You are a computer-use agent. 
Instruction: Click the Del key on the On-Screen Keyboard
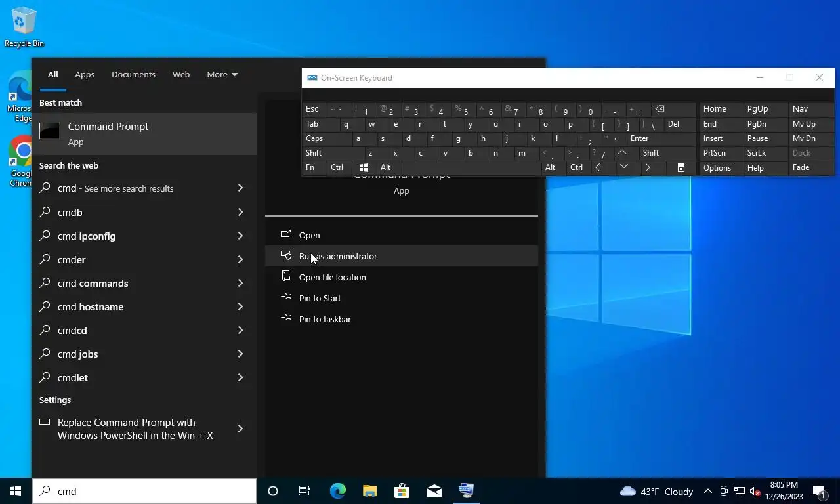(x=681, y=124)
